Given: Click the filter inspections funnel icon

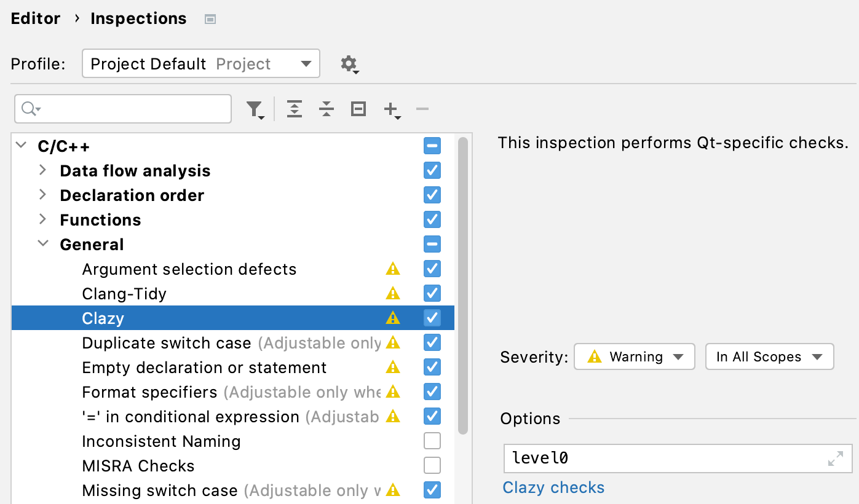Looking at the screenshot, I should [x=254, y=109].
